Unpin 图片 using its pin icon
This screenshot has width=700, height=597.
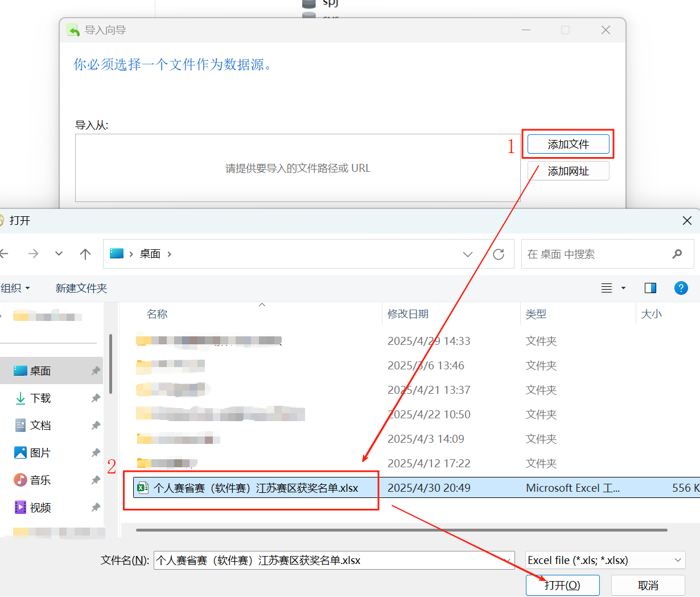tap(96, 453)
